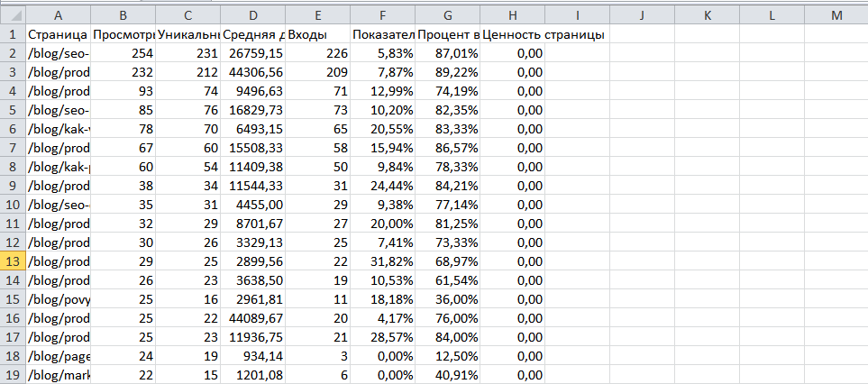Click cell with value 9496,63
The height and width of the screenshot is (384, 868).
click(x=253, y=91)
